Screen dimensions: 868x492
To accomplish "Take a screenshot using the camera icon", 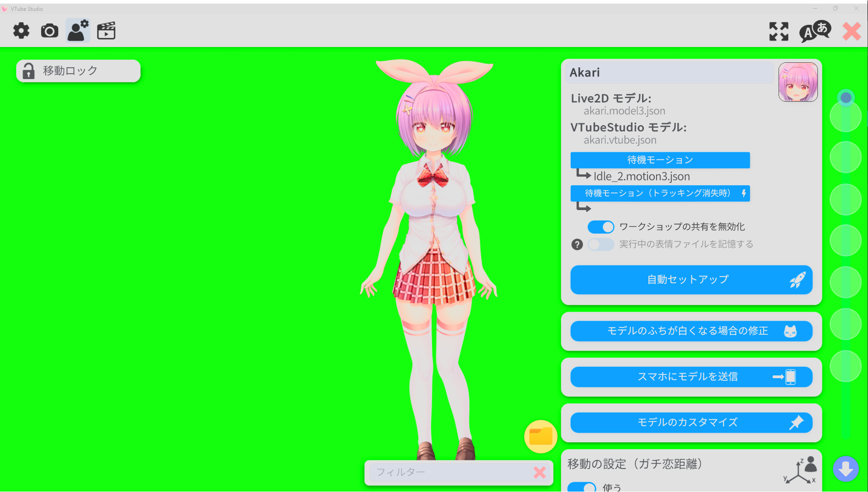I will (49, 31).
